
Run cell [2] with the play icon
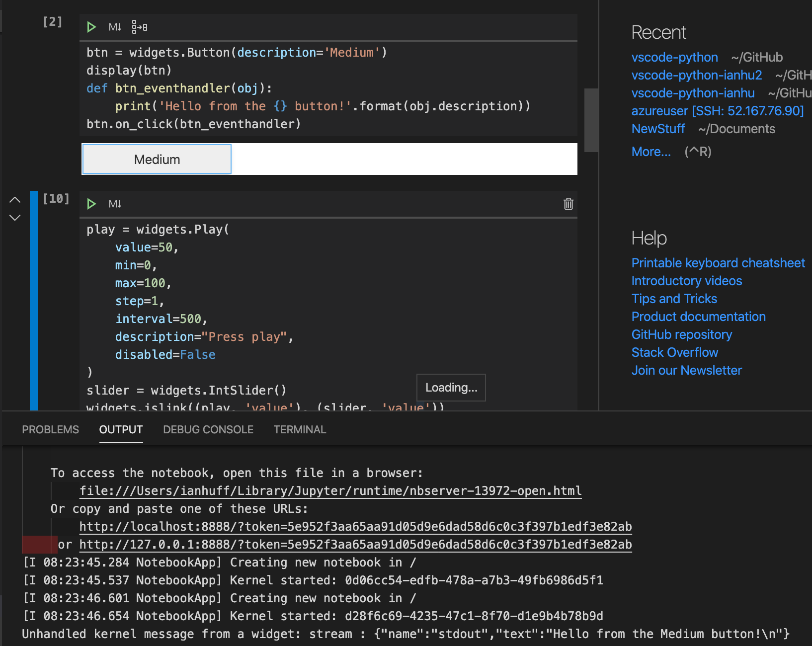[91, 27]
